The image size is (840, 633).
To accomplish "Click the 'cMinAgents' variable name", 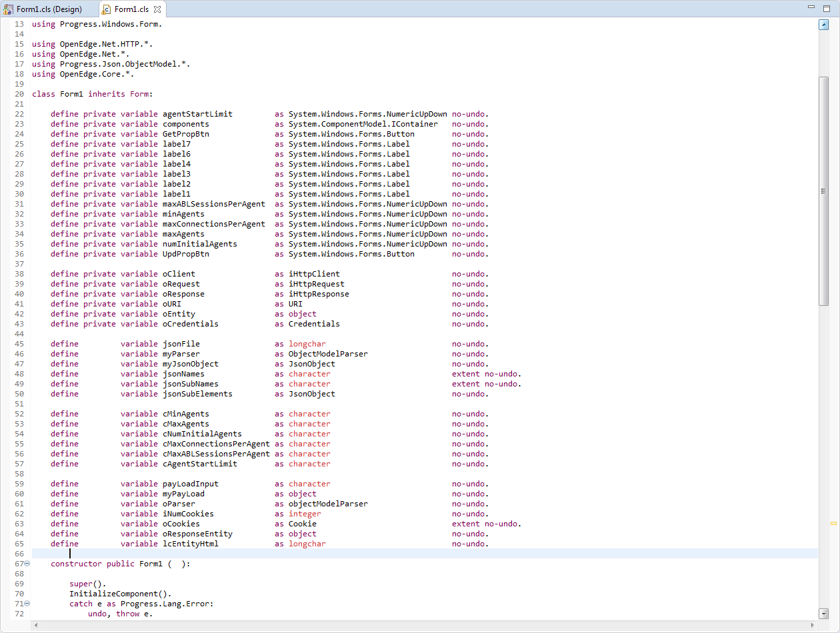I will tap(186, 414).
